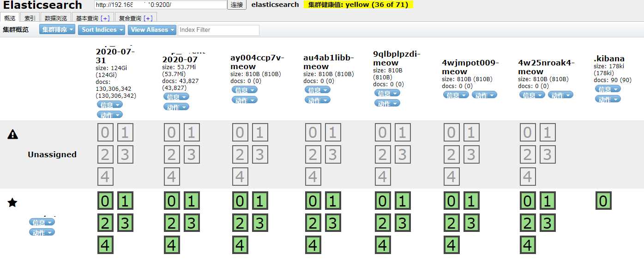Open 动作 menu for ay004ccp7v-meow index

245,100
